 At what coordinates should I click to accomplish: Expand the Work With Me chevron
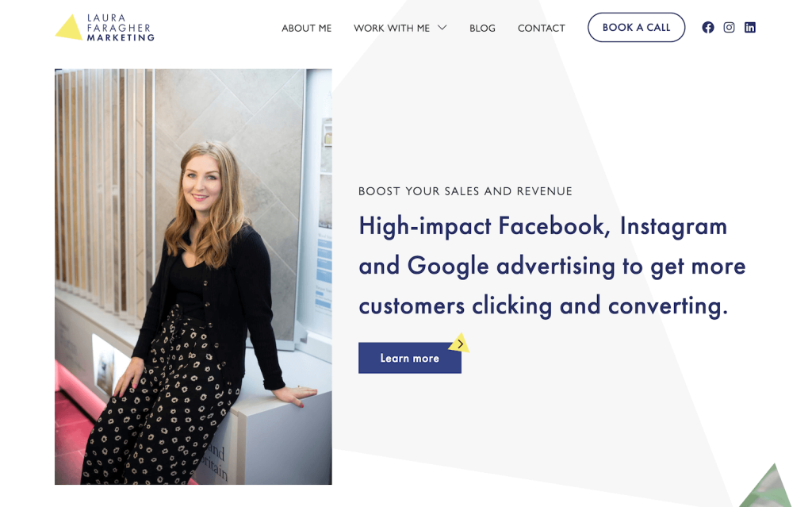(x=442, y=28)
